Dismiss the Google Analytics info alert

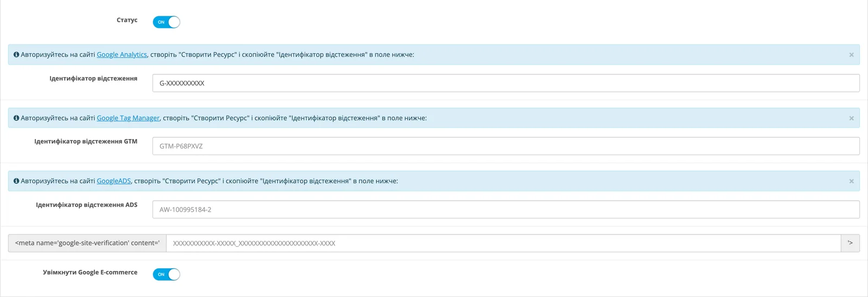[x=851, y=55]
